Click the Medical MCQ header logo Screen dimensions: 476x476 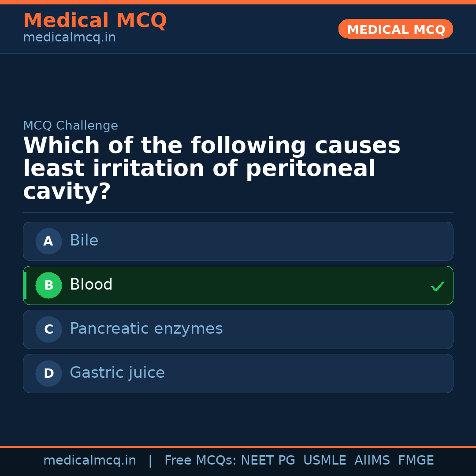[95, 21]
